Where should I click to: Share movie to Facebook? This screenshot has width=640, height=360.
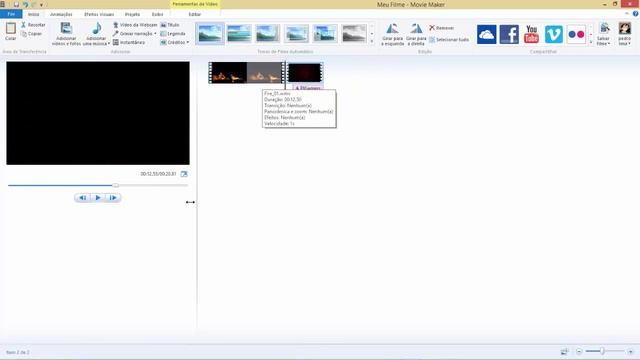(509, 34)
